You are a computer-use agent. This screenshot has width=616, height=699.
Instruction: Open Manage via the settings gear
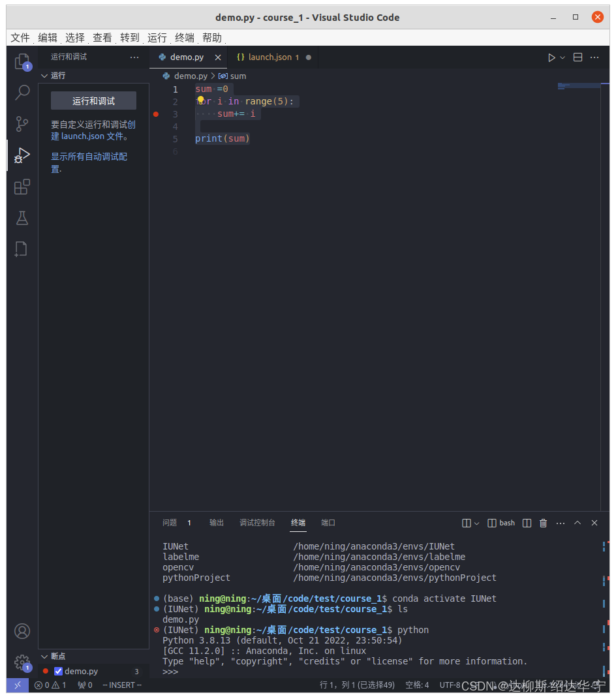coord(22,662)
